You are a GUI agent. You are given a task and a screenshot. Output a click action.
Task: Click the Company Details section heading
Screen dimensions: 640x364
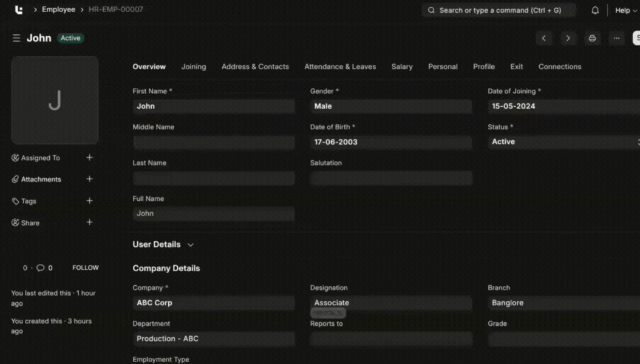coord(166,268)
